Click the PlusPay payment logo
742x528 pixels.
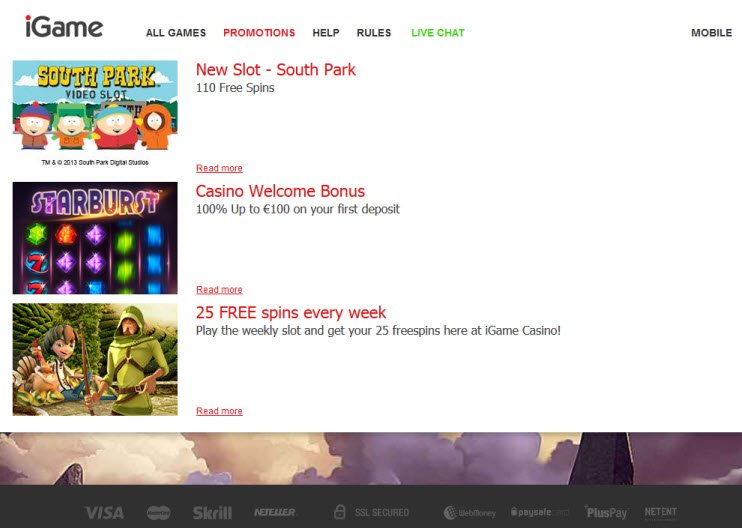tap(606, 512)
